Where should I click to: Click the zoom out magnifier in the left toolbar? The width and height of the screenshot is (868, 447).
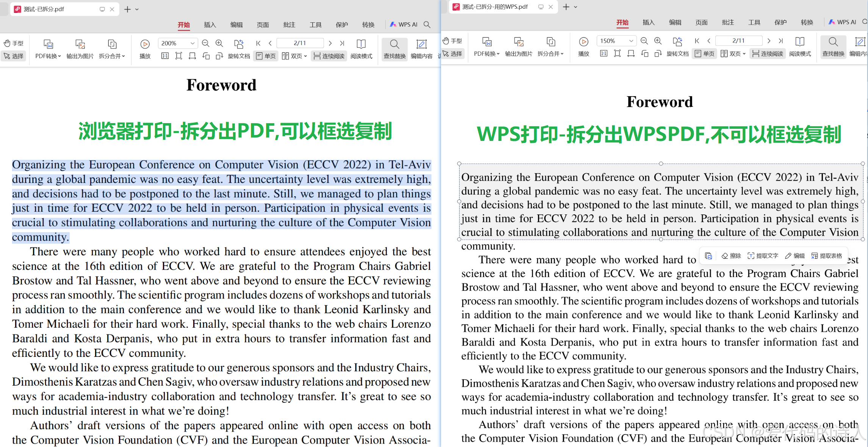coord(205,43)
